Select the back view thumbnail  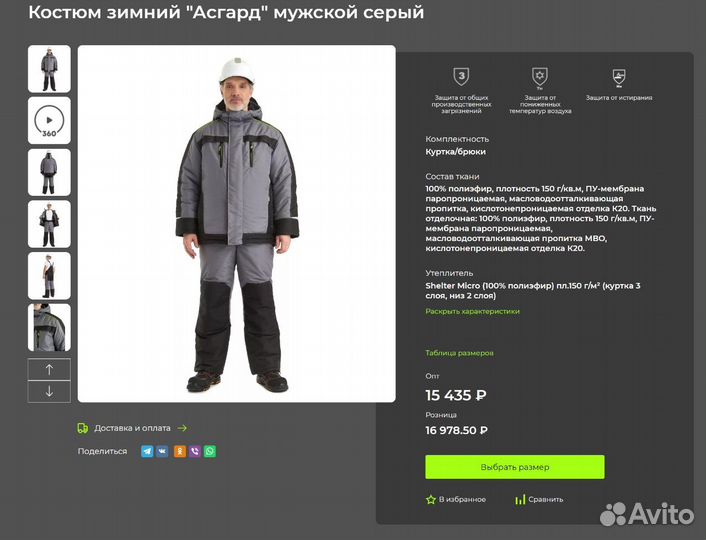point(49,172)
